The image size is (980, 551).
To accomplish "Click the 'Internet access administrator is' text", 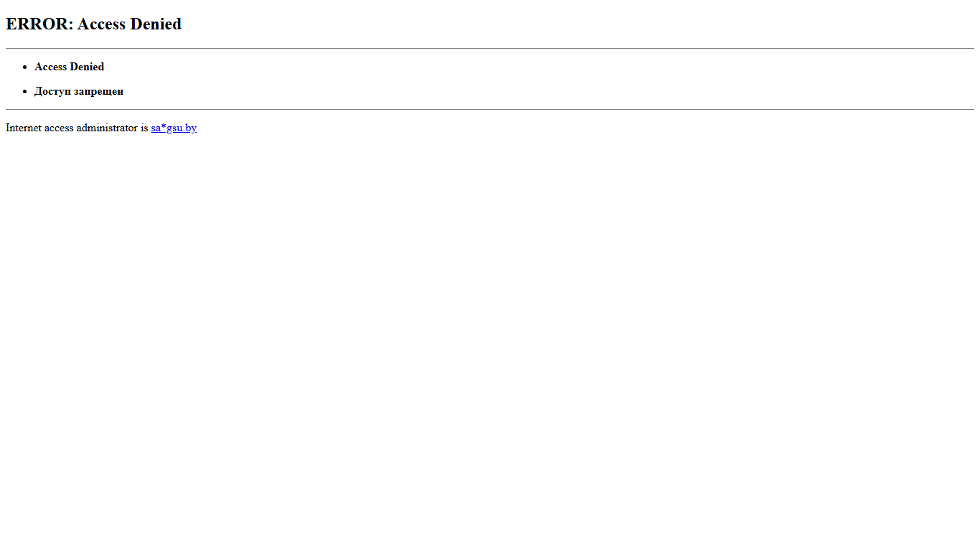I will point(77,128).
